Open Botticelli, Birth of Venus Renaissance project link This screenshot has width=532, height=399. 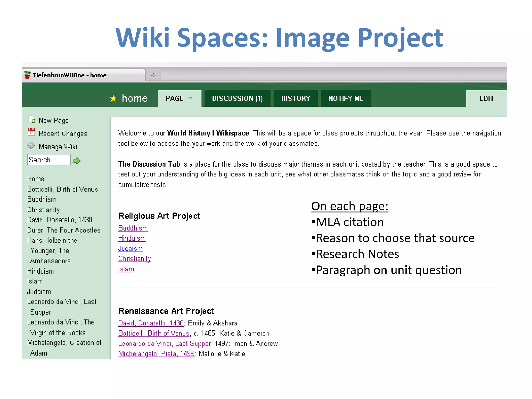154,333
